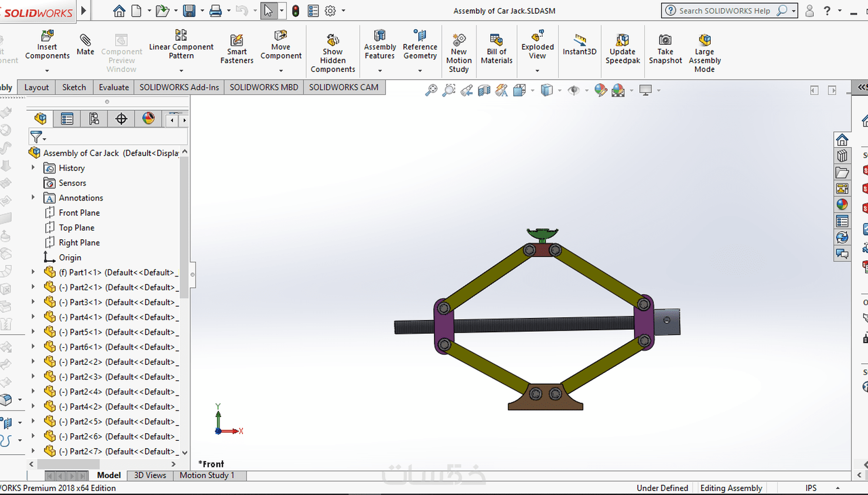The image size is (868, 495).
Task: Click the feature tree filter icon
Action: pyautogui.click(x=36, y=137)
